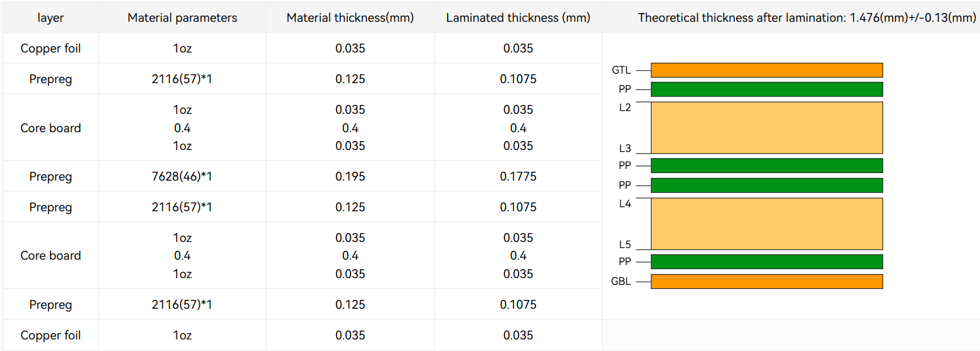This screenshot has height=351, width=980.
Task: Click the "layer" column header
Action: point(50,18)
